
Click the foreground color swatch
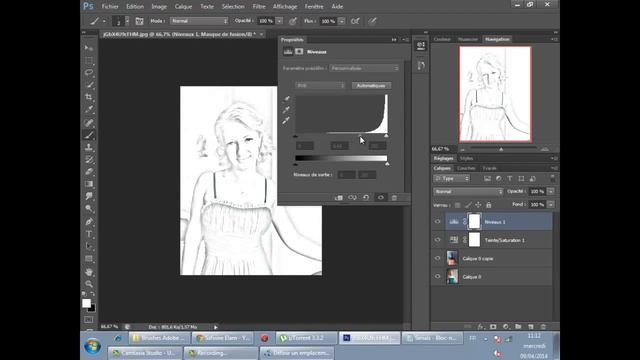coord(86,303)
